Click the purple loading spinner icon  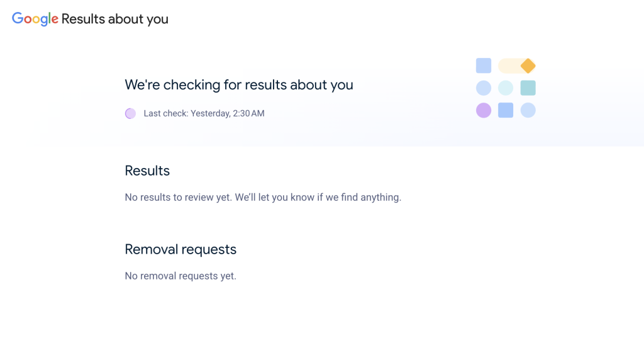(x=130, y=113)
